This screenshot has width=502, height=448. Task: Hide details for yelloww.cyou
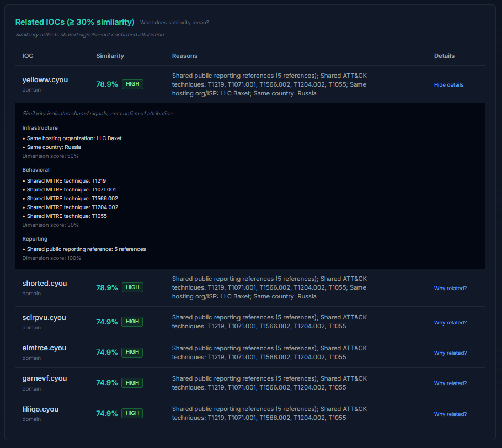pyautogui.click(x=448, y=84)
